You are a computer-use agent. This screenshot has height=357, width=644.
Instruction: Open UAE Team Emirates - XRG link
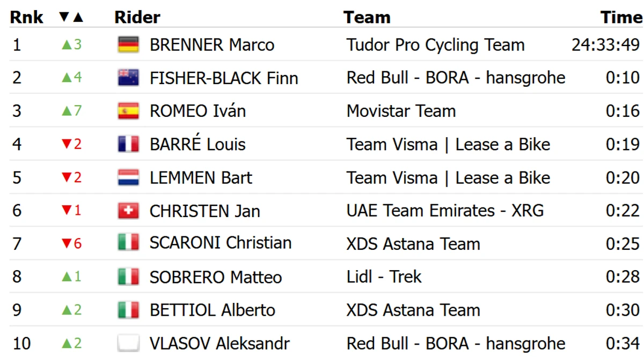click(445, 211)
